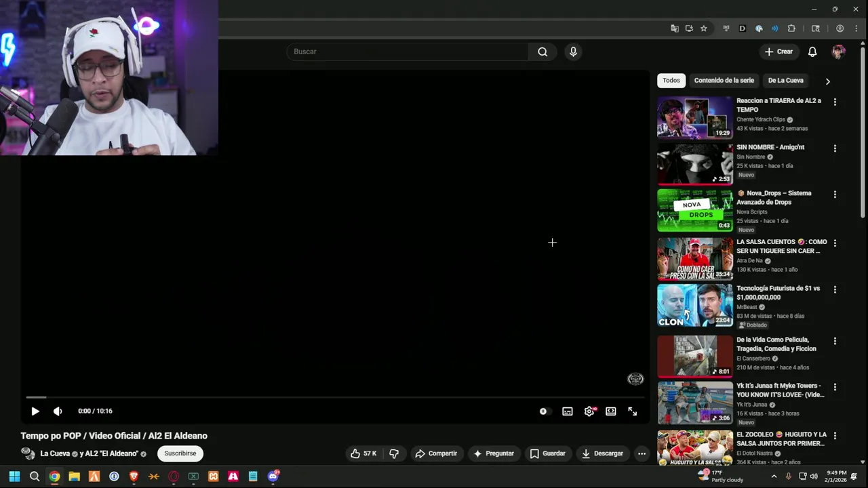The width and height of the screenshot is (868, 488).
Task: Open Yk It's Junaa ft Myke Towers title
Action: 781,390
